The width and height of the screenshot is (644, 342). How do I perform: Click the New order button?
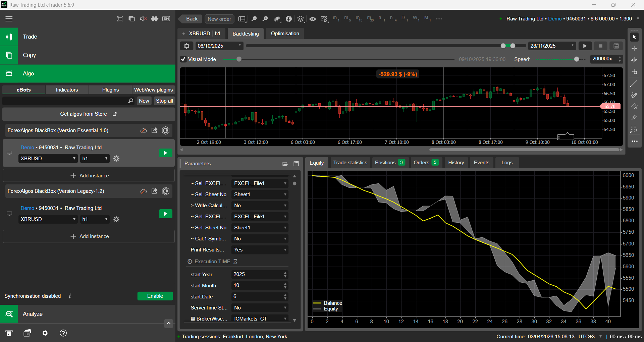coord(219,19)
